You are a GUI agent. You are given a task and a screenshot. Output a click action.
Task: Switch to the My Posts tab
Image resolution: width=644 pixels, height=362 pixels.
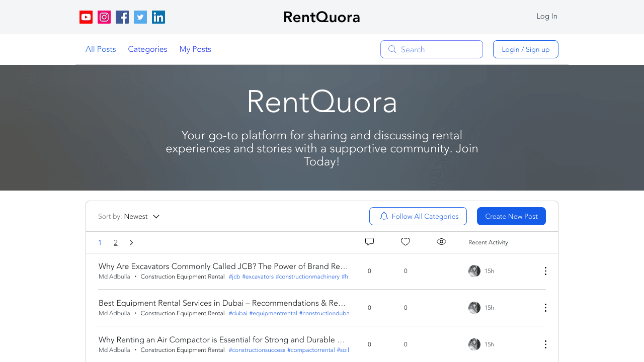[195, 49]
